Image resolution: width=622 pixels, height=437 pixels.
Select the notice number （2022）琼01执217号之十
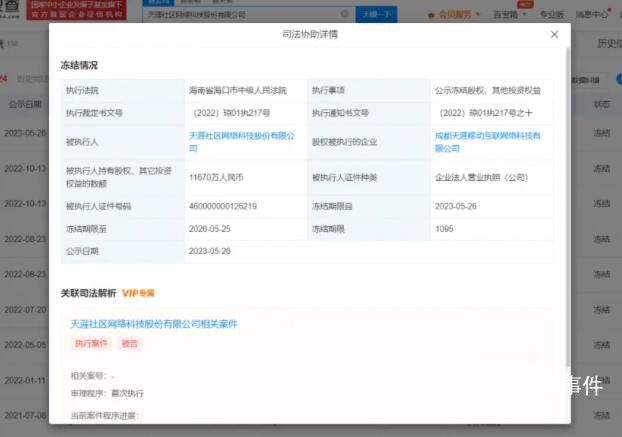(484, 113)
